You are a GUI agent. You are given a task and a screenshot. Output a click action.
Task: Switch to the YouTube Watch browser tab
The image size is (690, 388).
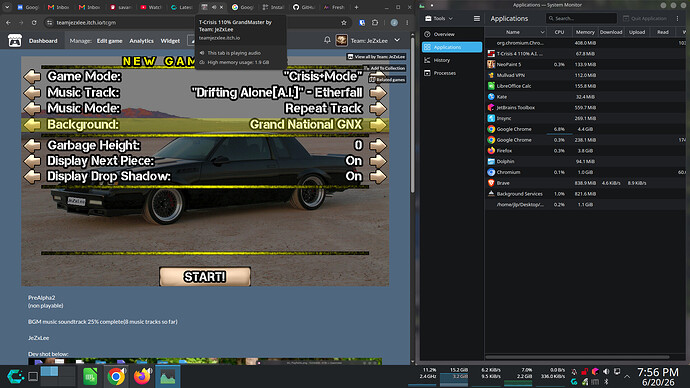tap(150, 7)
